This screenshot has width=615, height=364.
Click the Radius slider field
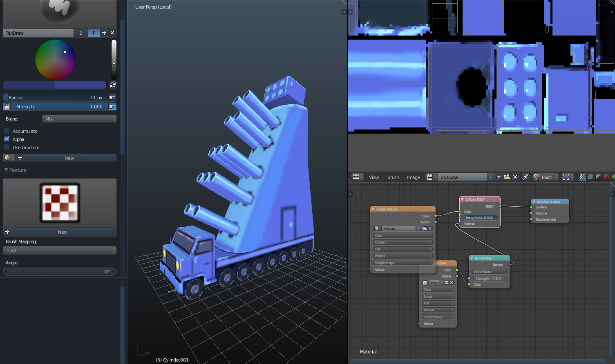[x=56, y=98]
